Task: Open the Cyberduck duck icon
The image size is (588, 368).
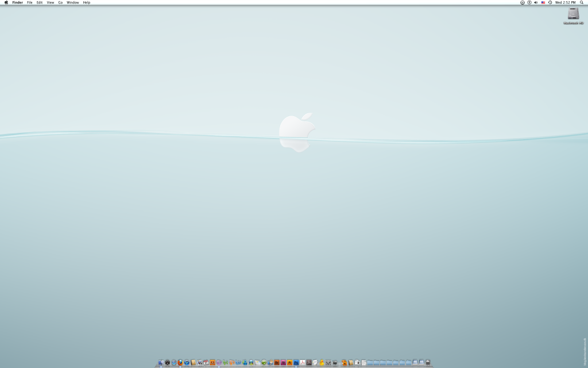Action: pos(322,363)
